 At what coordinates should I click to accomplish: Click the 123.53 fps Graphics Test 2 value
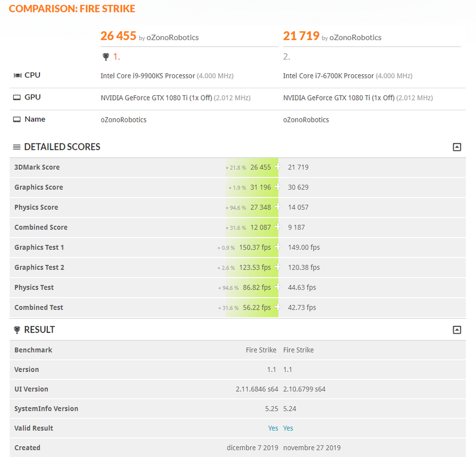(255, 267)
